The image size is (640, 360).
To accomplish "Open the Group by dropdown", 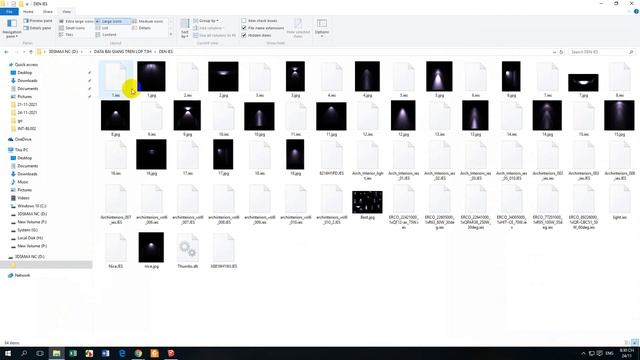I will [x=206, y=21].
